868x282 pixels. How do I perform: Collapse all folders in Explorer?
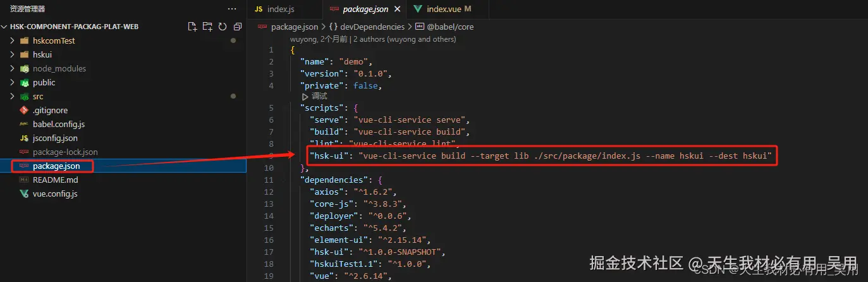(x=238, y=27)
